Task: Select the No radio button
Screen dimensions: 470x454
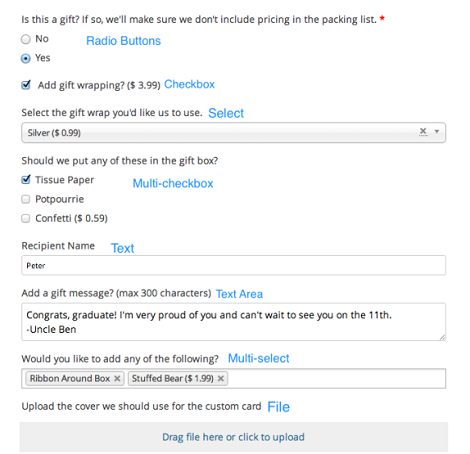Action: point(26,39)
